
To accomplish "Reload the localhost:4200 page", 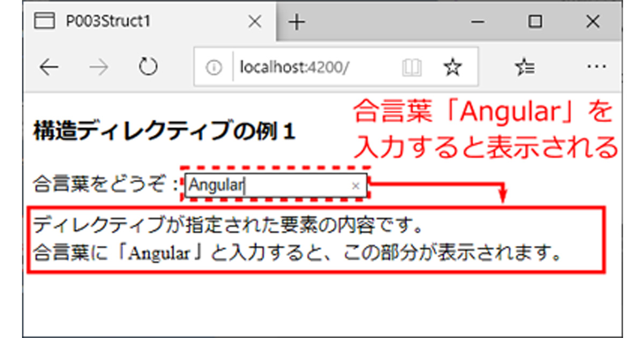I will (149, 67).
